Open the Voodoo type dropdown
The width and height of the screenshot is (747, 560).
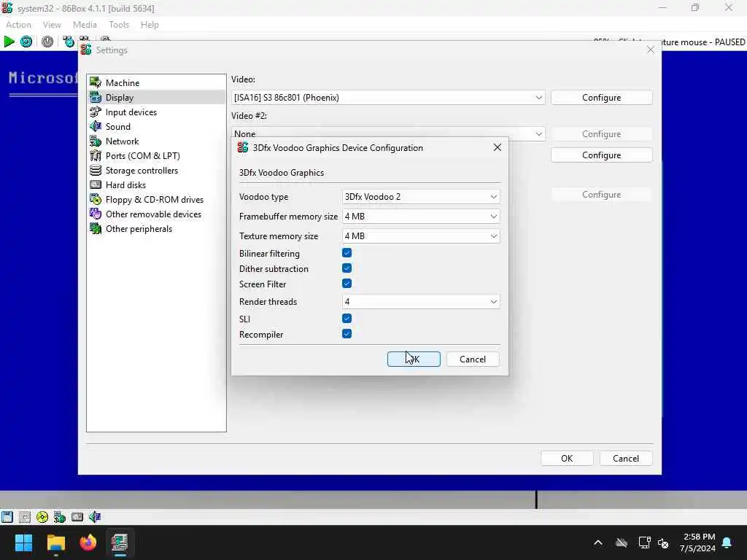pyautogui.click(x=421, y=197)
